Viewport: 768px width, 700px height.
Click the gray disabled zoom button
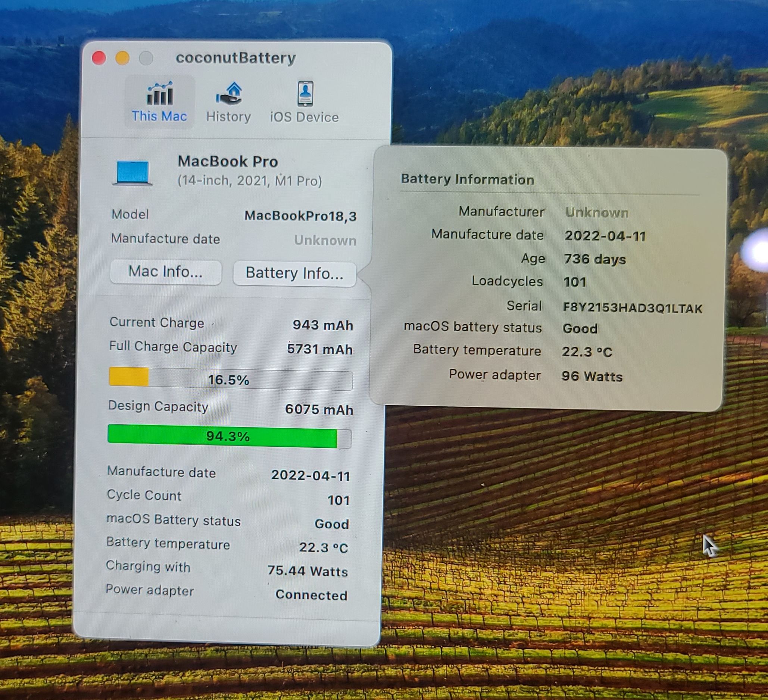(x=146, y=58)
